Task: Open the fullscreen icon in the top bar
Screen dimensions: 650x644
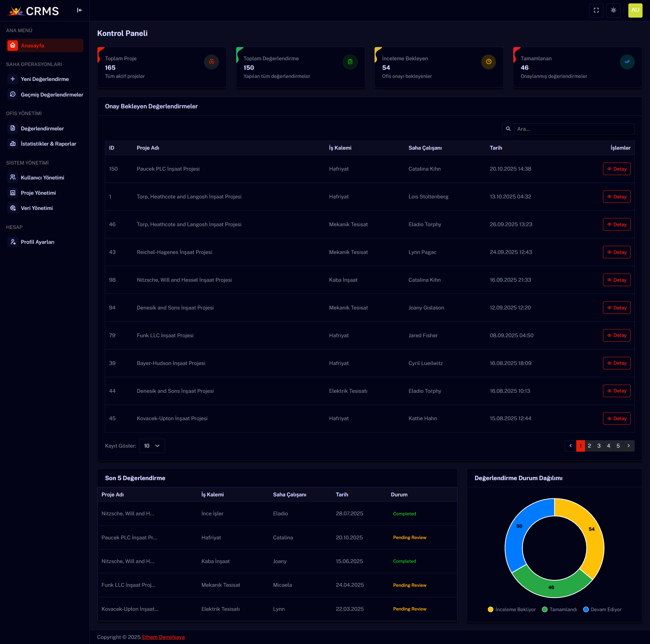Action: tap(596, 10)
